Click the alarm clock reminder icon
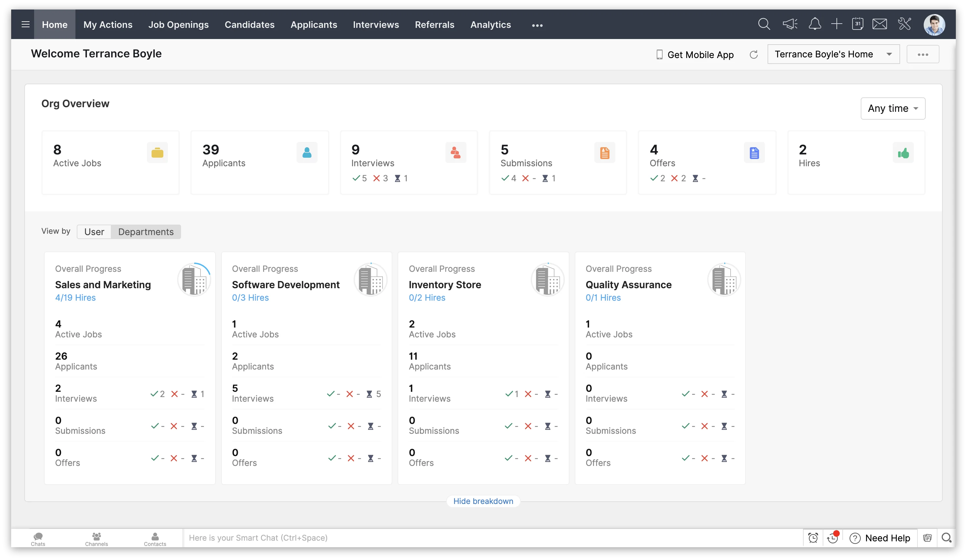Viewport: 967px width, 560px height. (813, 538)
